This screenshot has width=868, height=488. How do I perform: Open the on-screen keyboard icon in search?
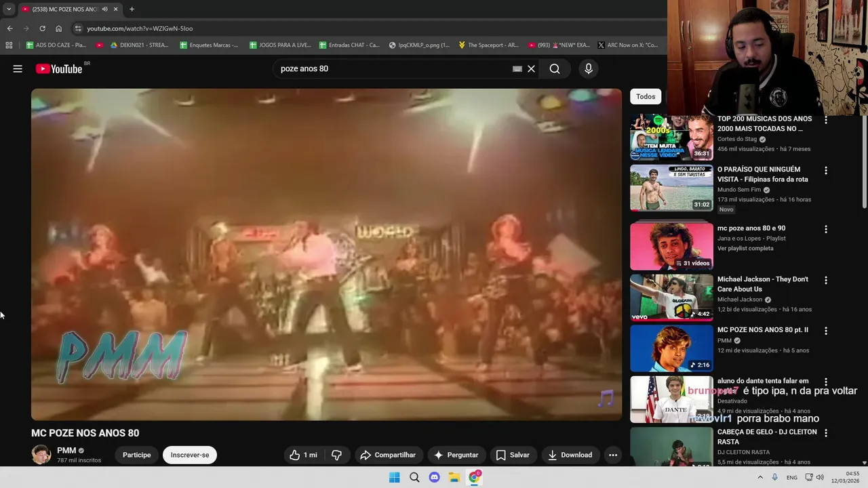click(517, 68)
